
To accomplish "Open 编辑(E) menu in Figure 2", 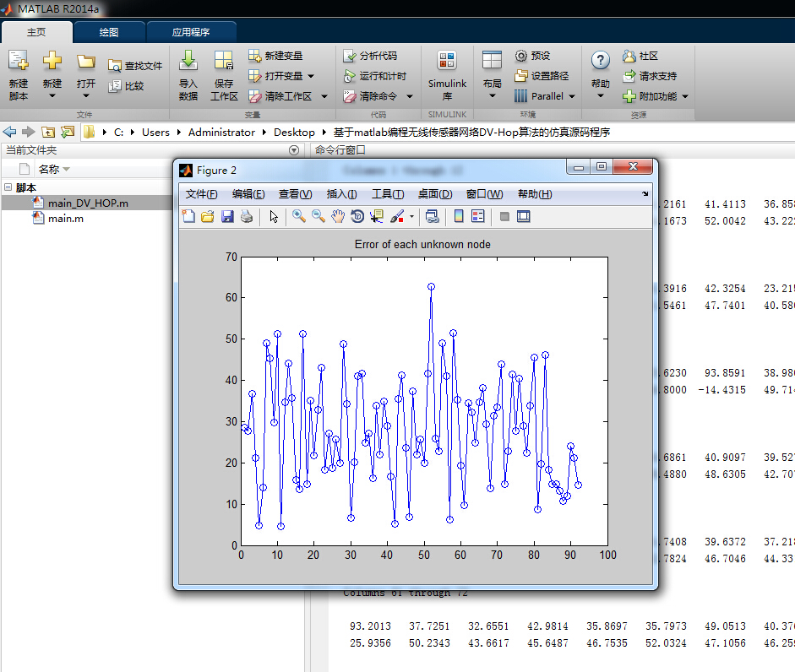I will click(248, 194).
